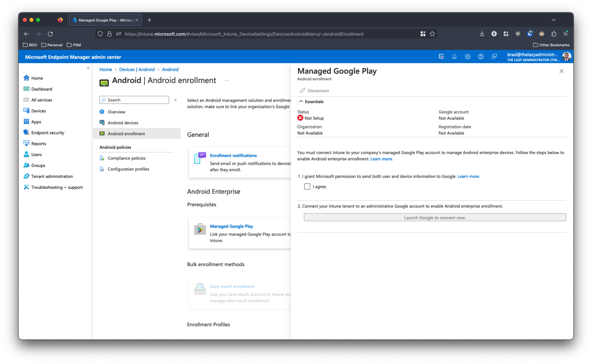The width and height of the screenshot is (592, 364).
Task: Open Tenant administration
Action: [48, 176]
